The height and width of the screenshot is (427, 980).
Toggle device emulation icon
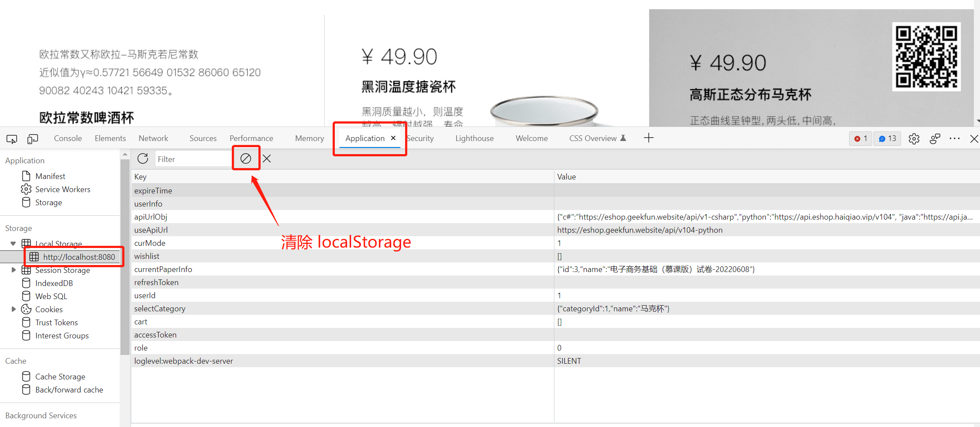[33, 139]
